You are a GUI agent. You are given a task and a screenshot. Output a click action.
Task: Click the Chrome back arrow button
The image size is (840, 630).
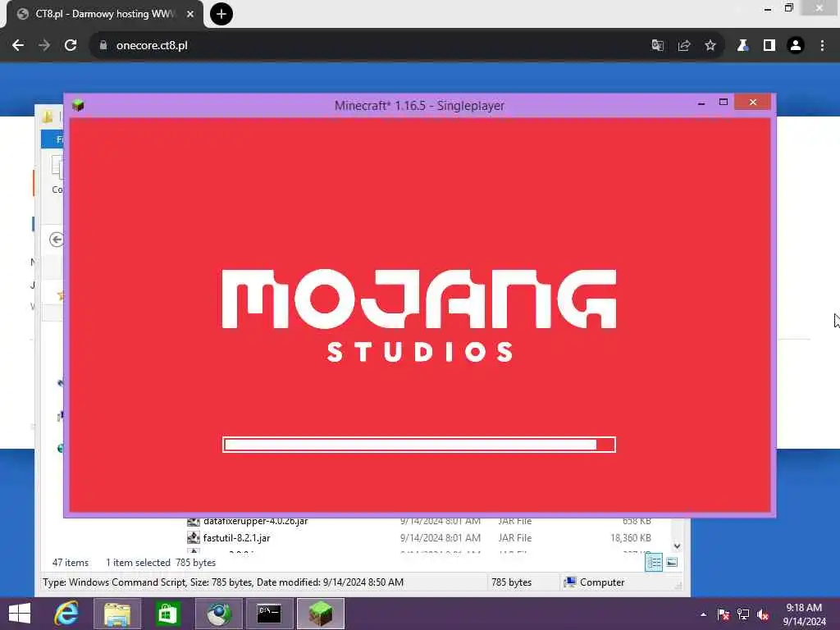pyautogui.click(x=18, y=46)
